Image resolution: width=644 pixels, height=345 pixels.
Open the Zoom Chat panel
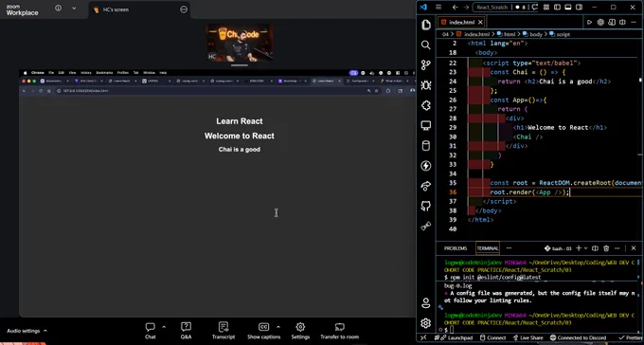click(151, 331)
